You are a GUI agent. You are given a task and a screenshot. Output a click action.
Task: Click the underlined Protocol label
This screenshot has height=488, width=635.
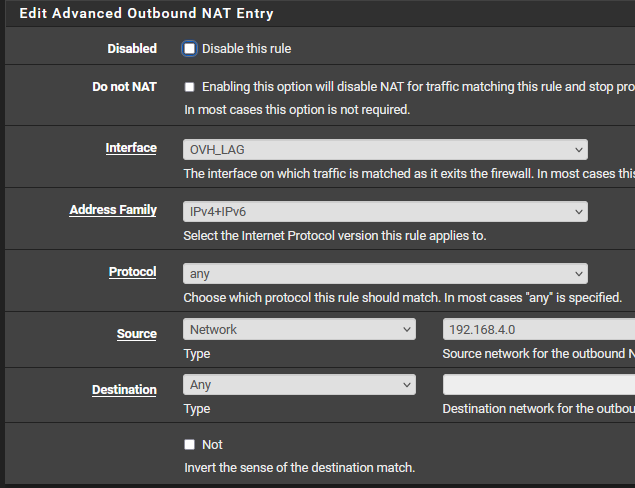coord(132,272)
